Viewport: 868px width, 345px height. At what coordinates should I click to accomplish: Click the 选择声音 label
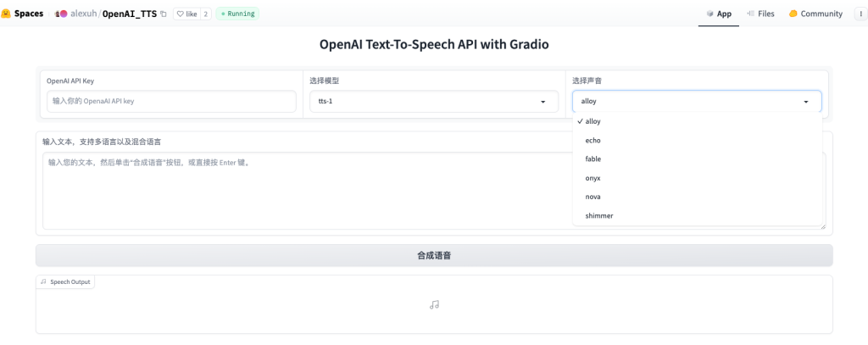(x=587, y=81)
